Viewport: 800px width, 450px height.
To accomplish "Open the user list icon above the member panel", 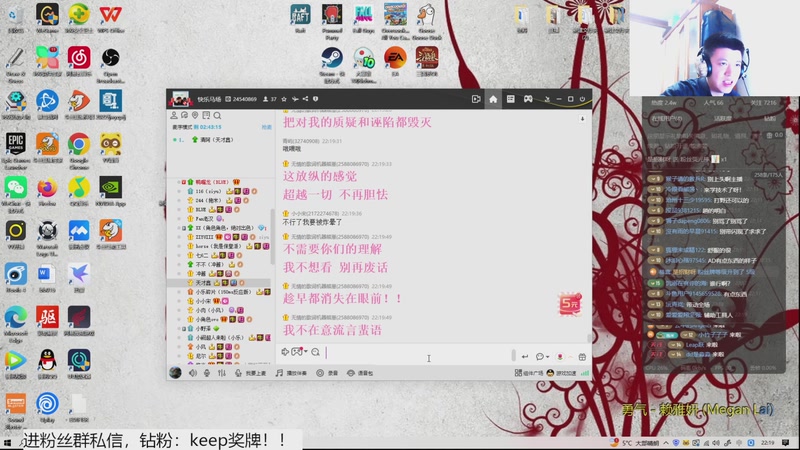I will point(174,115).
